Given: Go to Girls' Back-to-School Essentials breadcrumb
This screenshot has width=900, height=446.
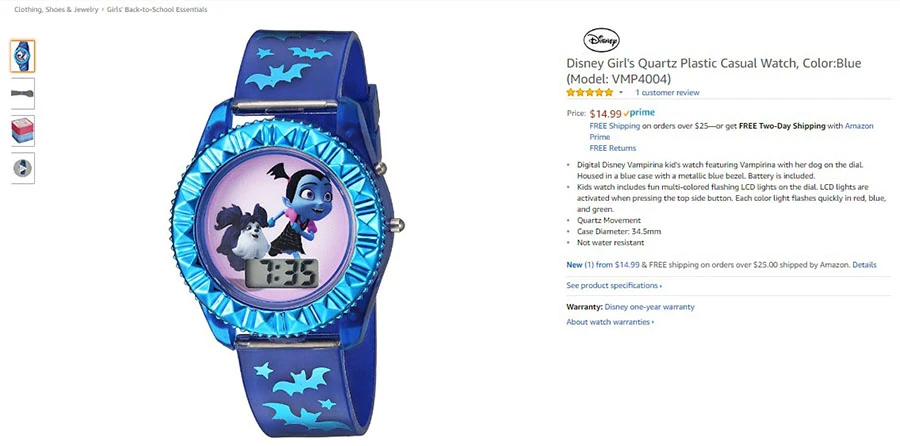Looking at the screenshot, I should coord(157,10).
